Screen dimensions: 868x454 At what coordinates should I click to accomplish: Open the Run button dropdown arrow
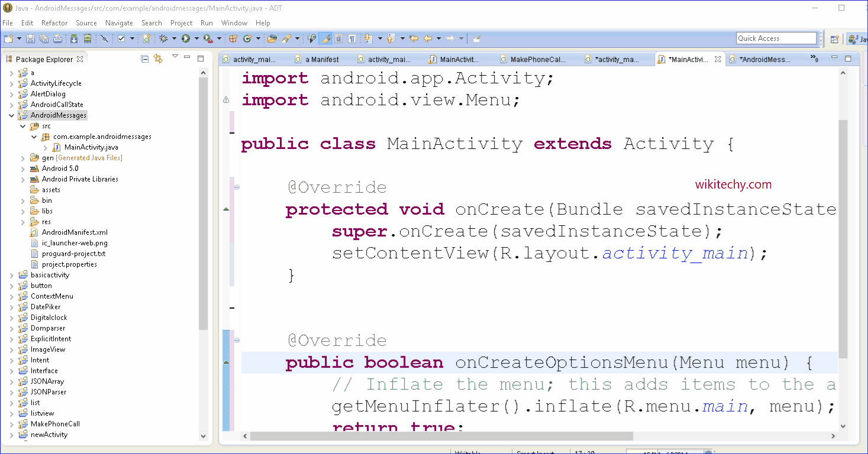click(196, 38)
